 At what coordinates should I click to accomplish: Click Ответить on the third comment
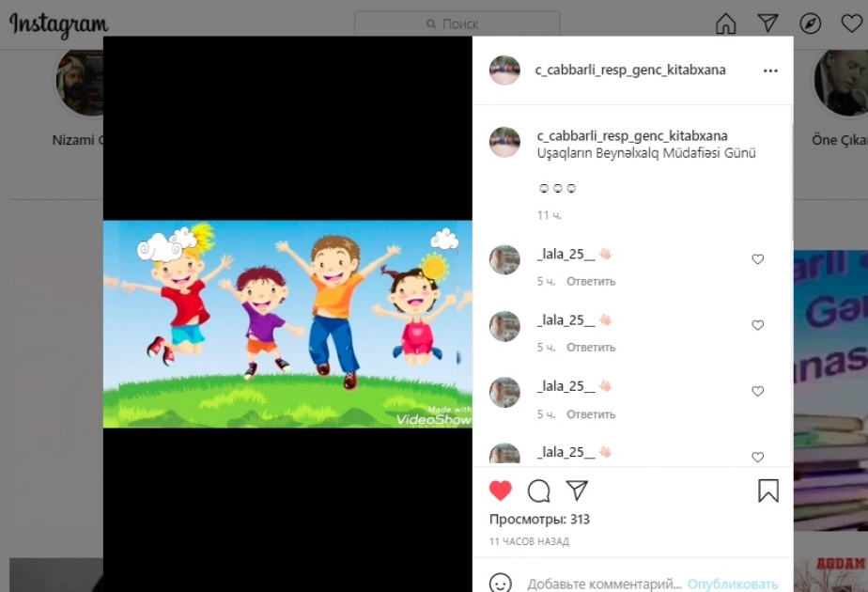[x=591, y=414]
